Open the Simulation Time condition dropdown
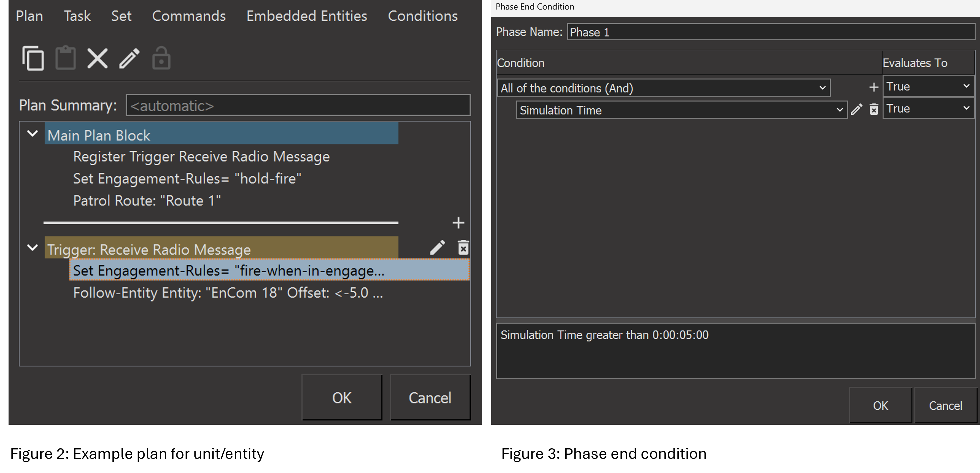Image resolution: width=980 pixels, height=473 pixels. point(681,110)
